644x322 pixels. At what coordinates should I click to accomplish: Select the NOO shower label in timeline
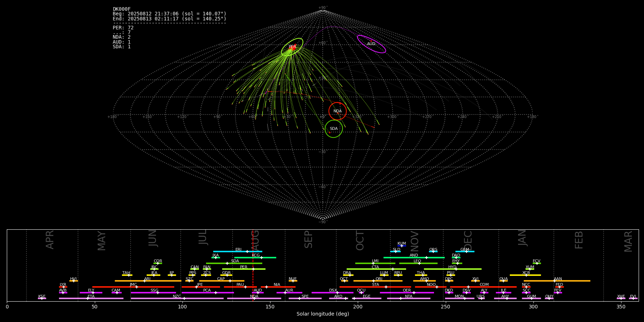pos(431,284)
